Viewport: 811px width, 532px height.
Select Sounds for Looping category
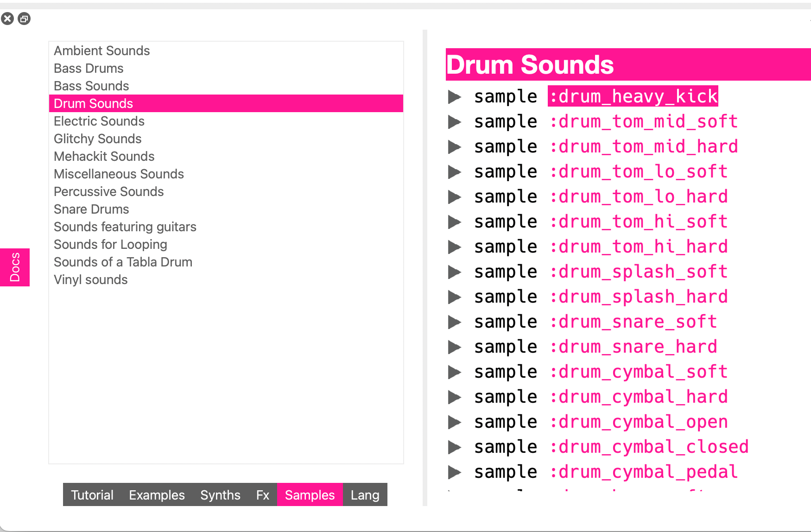(226, 244)
